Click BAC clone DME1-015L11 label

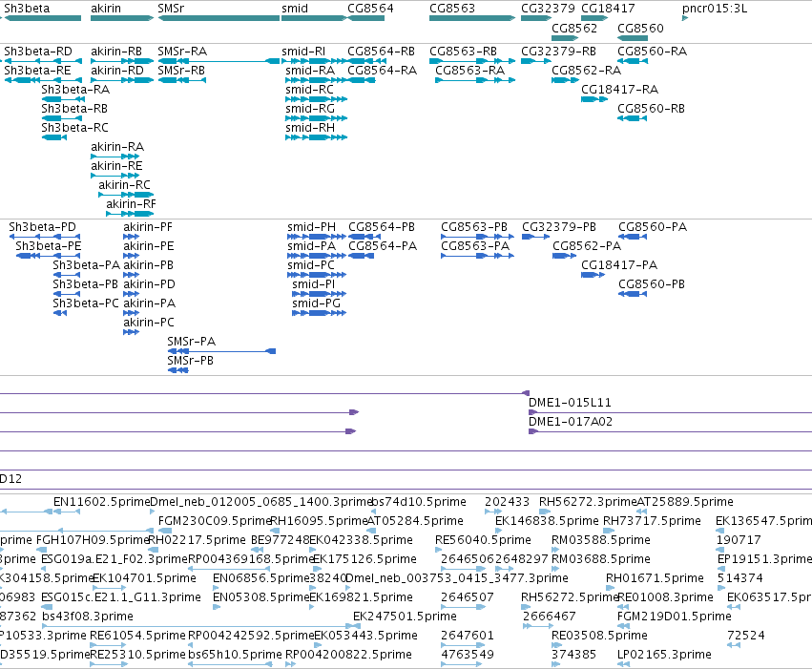point(571,403)
